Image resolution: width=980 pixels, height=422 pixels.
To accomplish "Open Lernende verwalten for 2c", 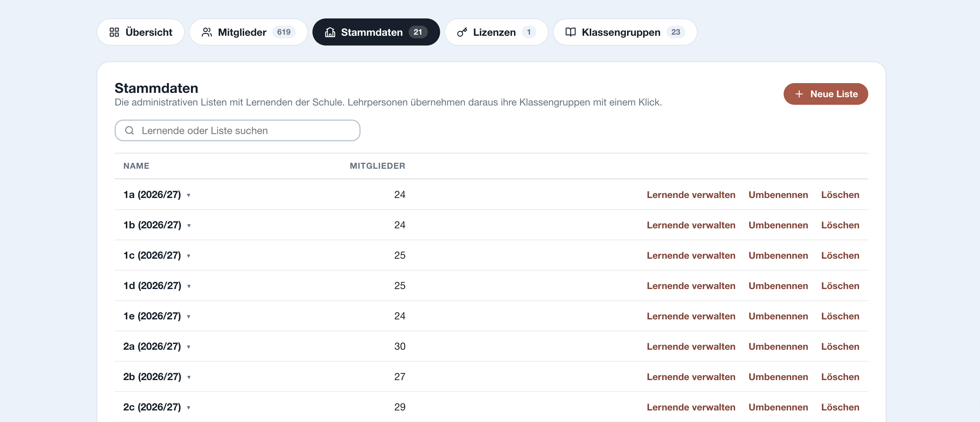I will tap(691, 408).
